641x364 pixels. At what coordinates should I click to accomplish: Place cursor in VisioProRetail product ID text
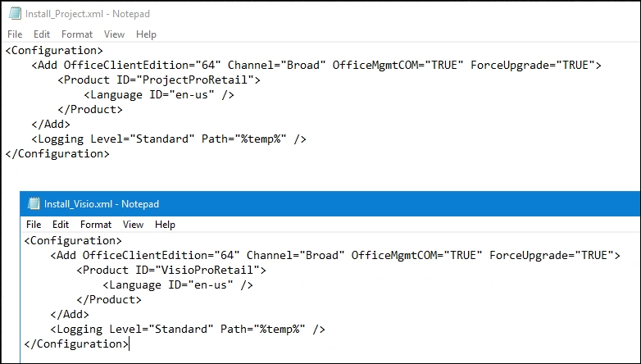(207, 270)
